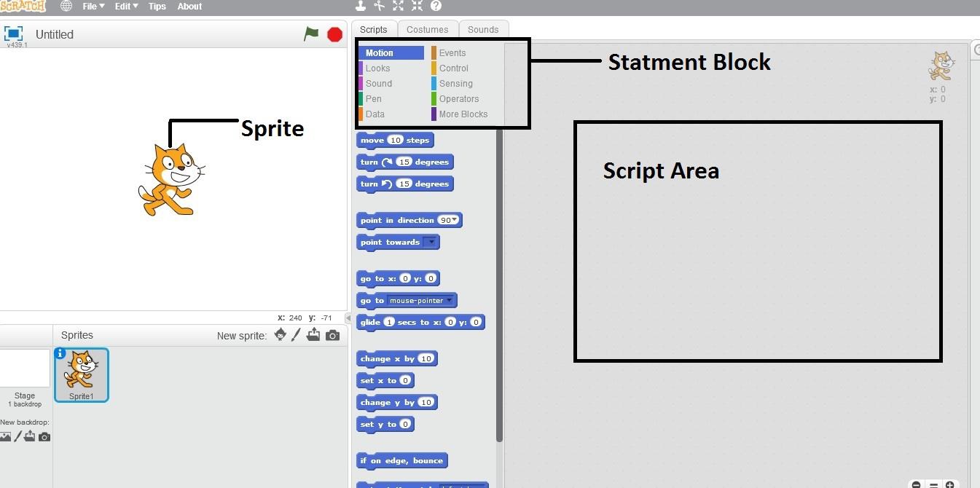The height and width of the screenshot is (488, 980).
Task: Open the Sounds tab
Action: (x=482, y=29)
